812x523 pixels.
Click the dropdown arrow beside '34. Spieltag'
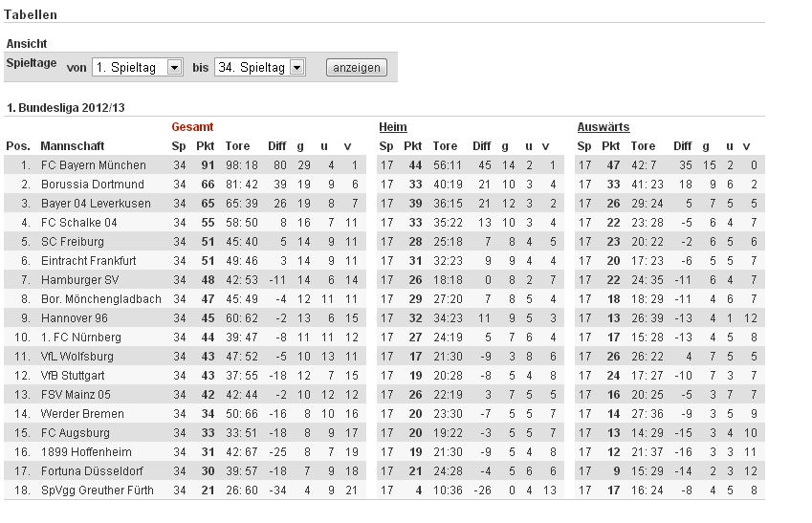pos(296,67)
